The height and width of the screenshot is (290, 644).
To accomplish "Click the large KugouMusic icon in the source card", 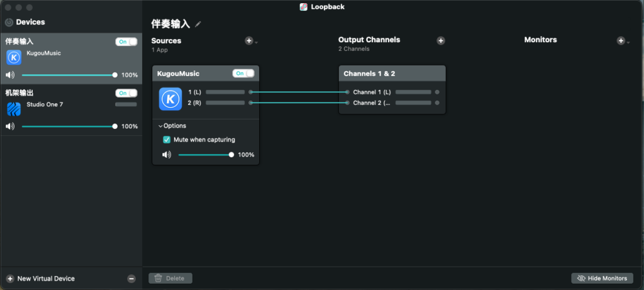I will click(x=170, y=99).
